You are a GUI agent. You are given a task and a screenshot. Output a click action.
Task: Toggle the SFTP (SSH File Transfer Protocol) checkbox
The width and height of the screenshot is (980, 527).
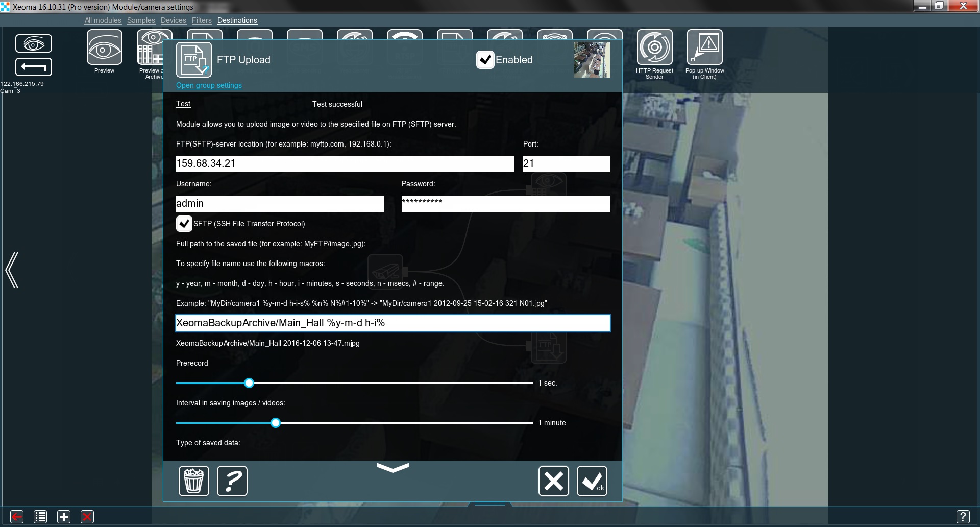point(184,224)
